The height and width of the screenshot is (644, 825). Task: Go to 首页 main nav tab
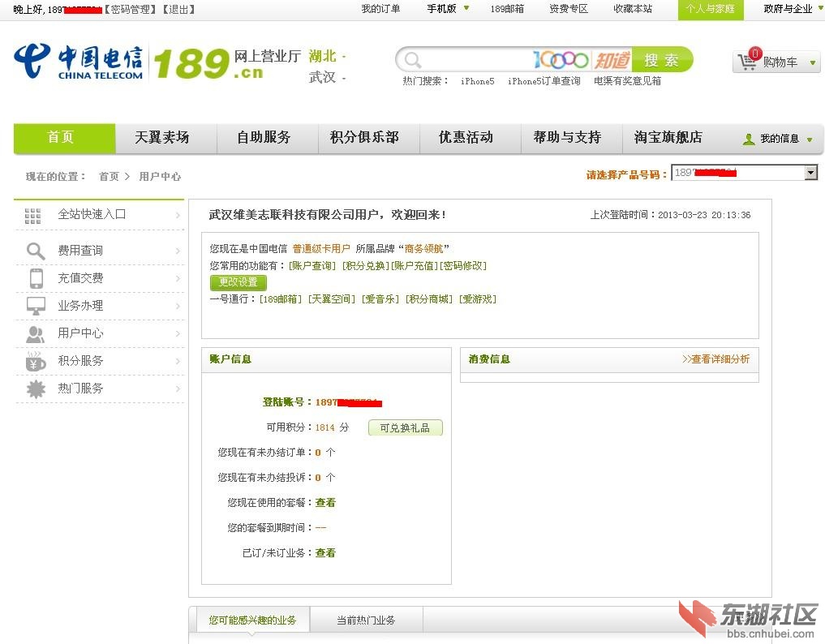click(64, 139)
